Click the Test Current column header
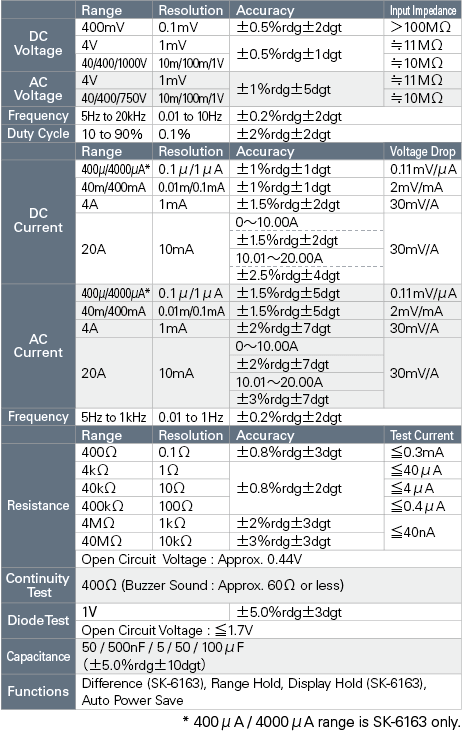Viewport: 462px width, 732px height. coord(422,435)
